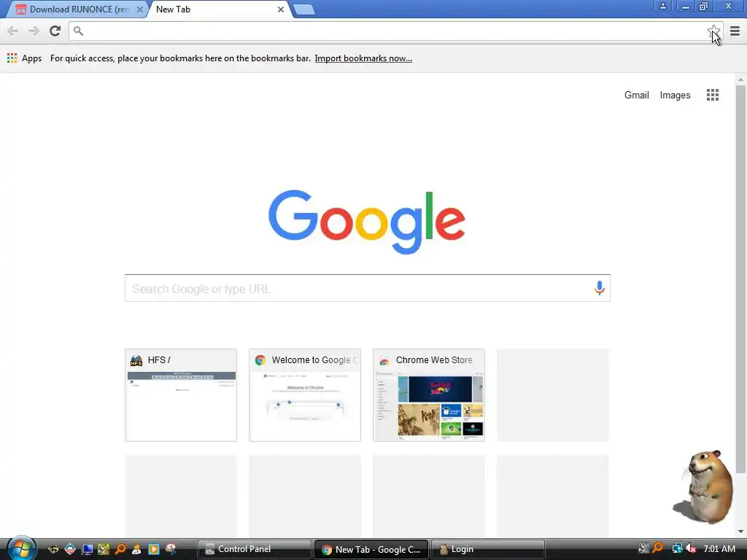Open the Windows Start orb
Viewport: 747px width, 560px height.
tap(21, 548)
